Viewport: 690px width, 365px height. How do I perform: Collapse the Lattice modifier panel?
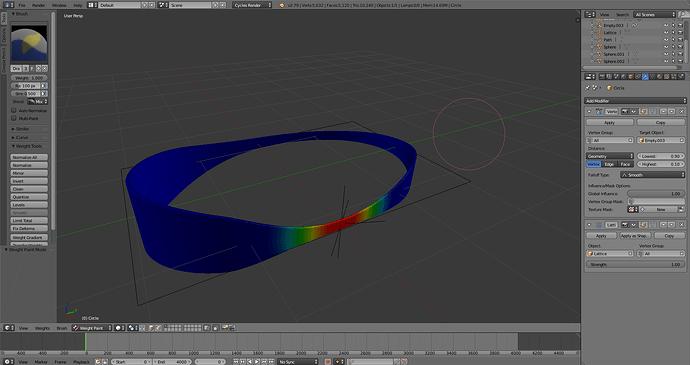(x=589, y=225)
